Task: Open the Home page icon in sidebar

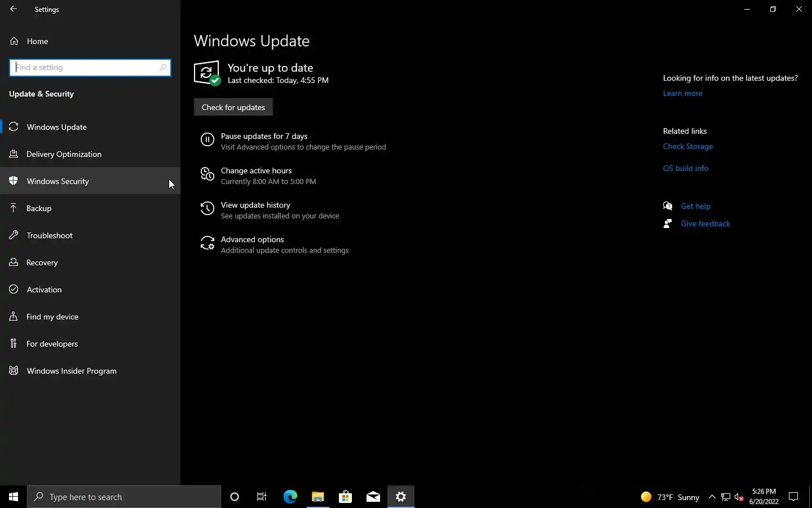Action: [14, 41]
